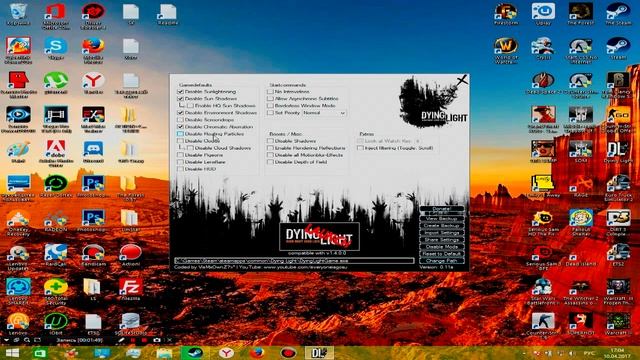Open the Skype desktop shortcut
Viewport: 640px width, 360px height.
(x=56, y=49)
